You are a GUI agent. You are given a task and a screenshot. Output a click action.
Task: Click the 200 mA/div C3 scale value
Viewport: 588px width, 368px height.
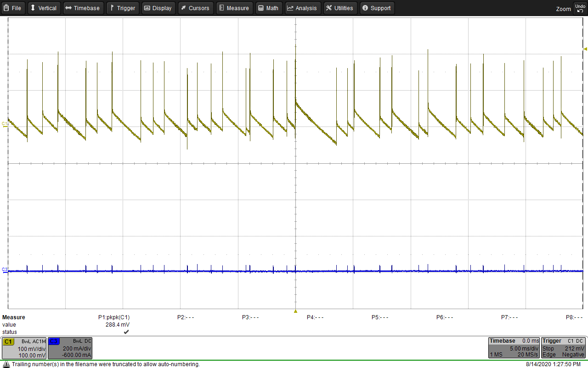click(x=77, y=349)
